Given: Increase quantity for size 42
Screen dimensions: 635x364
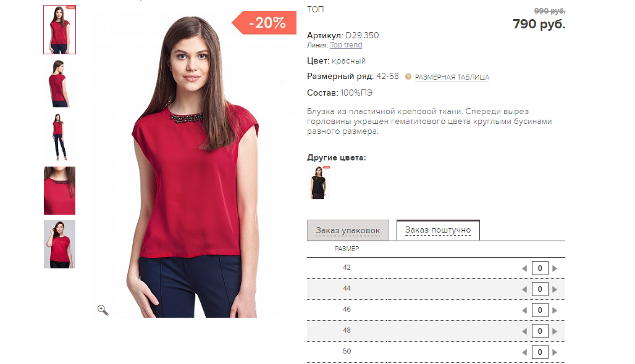Looking at the screenshot, I should (555, 268).
